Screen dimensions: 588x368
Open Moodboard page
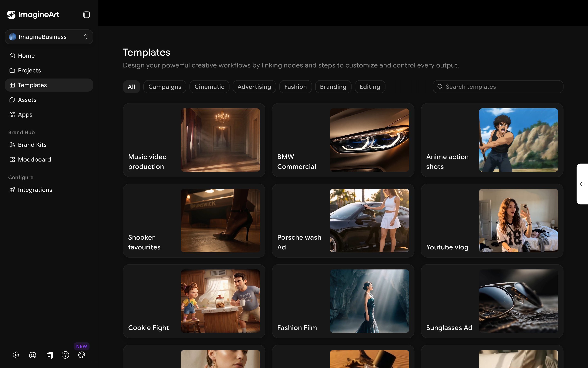pos(49,159)
